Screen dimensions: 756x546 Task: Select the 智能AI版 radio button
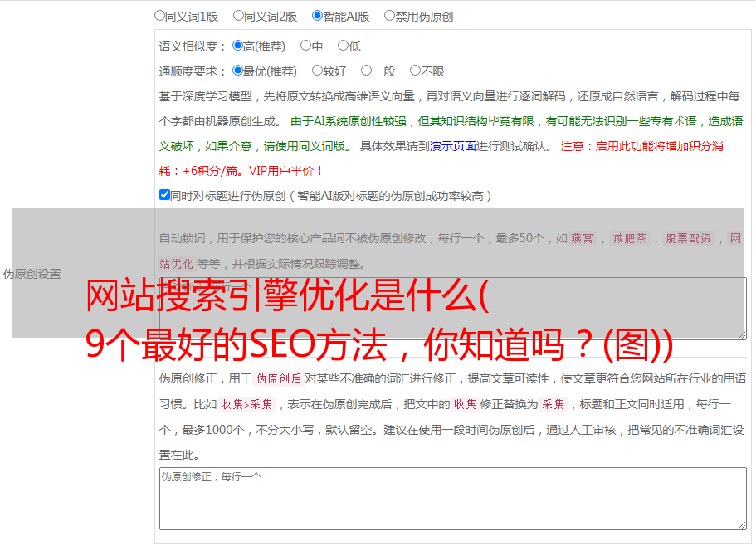click(x=317, y=15)
